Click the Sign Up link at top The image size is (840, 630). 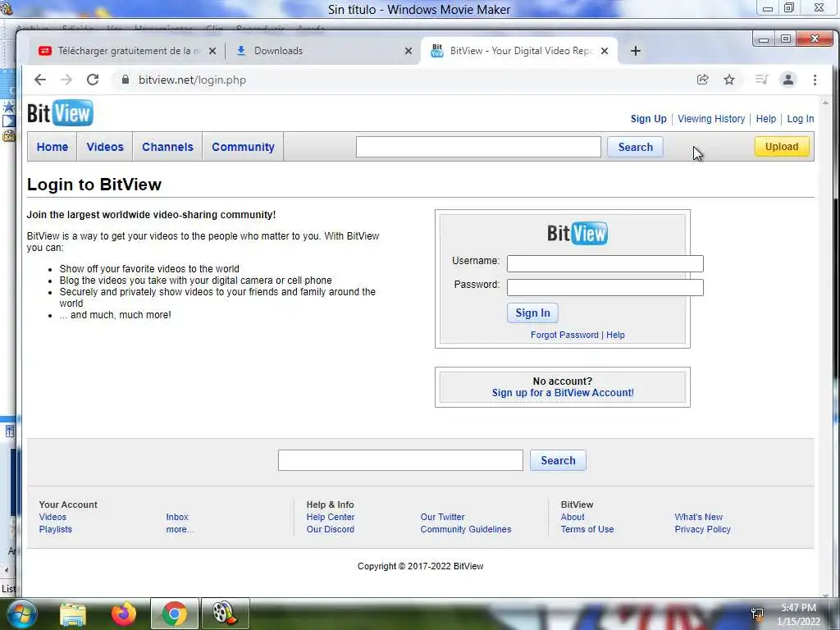648,119
